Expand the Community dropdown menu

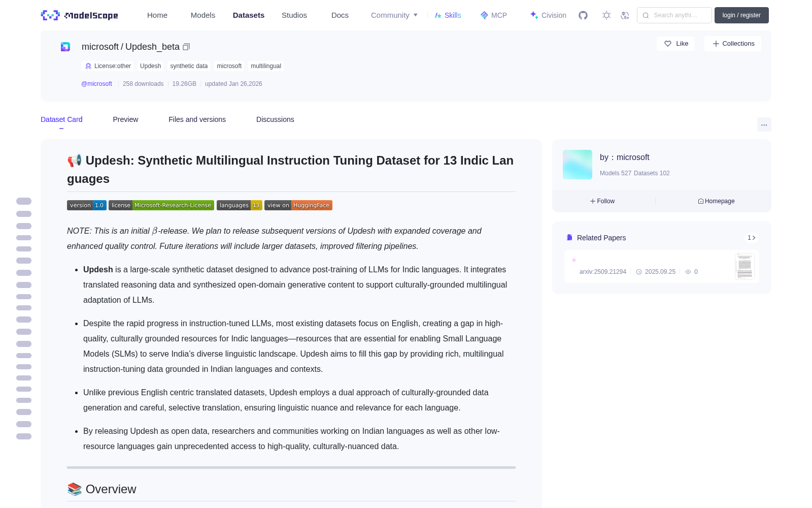(394, 15)
